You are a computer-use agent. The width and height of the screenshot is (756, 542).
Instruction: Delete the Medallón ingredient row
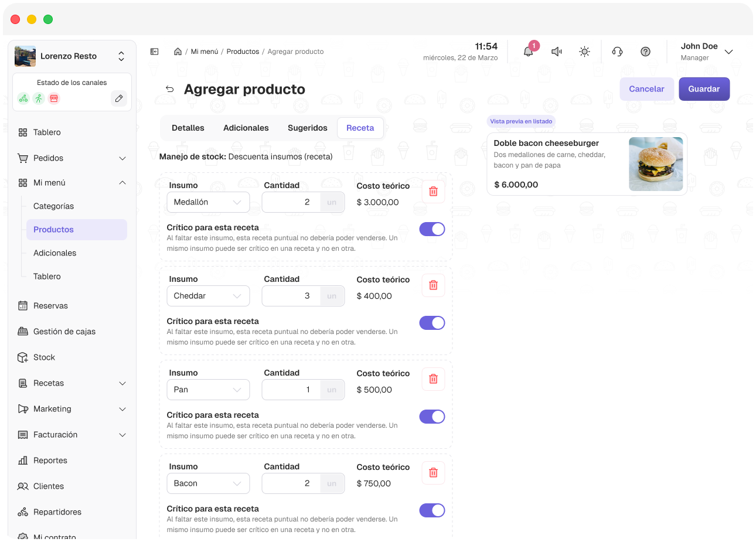pos(434,192)
